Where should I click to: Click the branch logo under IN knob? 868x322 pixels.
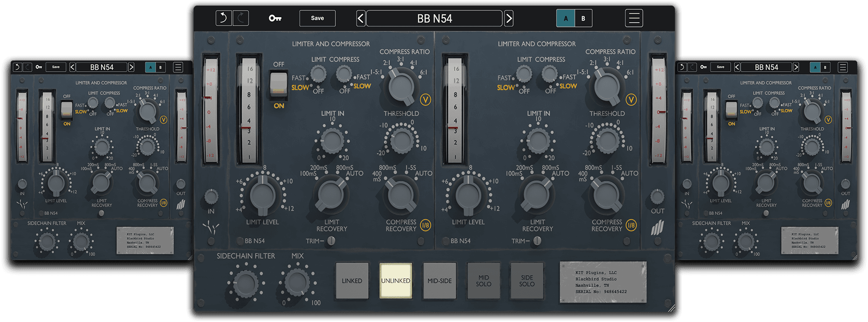coord(211,228)
